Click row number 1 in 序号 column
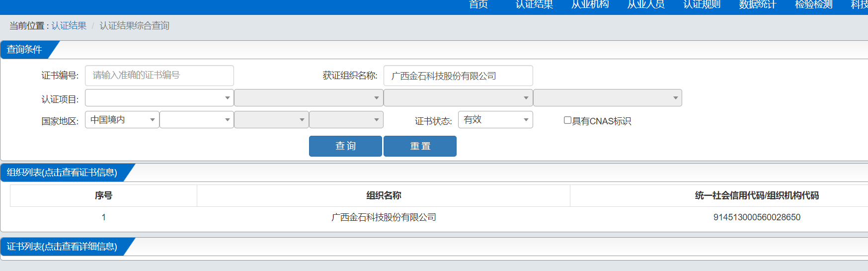The width and height of the screenshot is (868, 271). pos(103,217)
